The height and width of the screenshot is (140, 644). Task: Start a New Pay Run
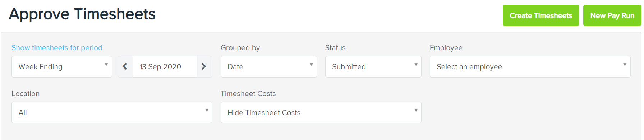coord(612,15)
